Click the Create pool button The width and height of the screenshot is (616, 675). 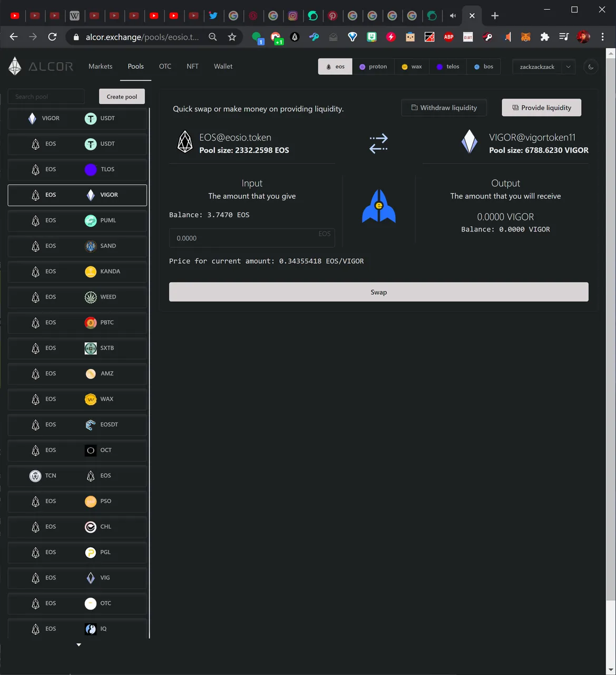pos(122,97)
